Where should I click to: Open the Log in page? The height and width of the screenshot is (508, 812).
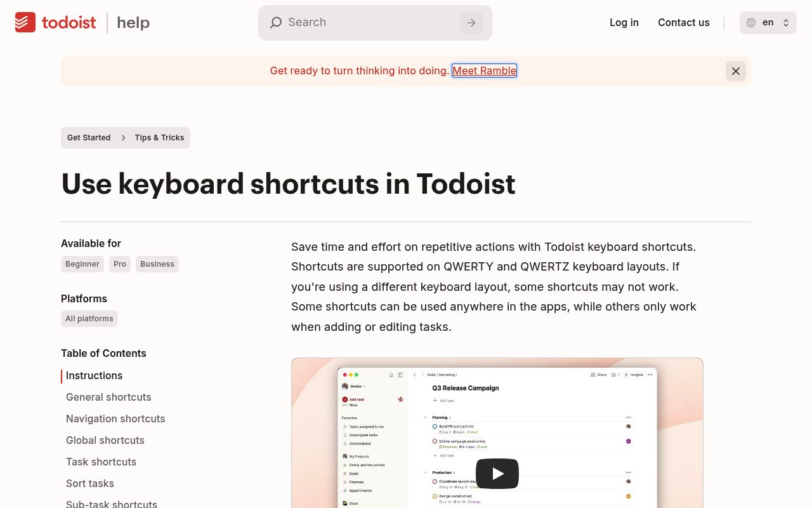(x=624, y=22)
